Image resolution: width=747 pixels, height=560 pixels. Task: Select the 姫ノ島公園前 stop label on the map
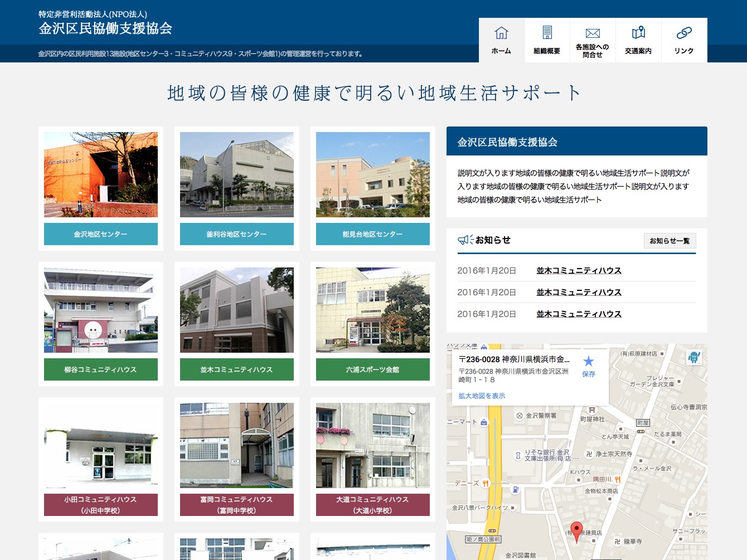[x=483, y=539]
